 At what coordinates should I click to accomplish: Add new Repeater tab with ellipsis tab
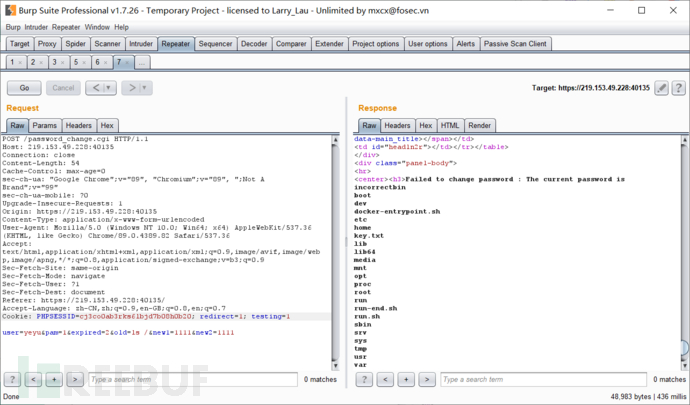tap(142, 63)
